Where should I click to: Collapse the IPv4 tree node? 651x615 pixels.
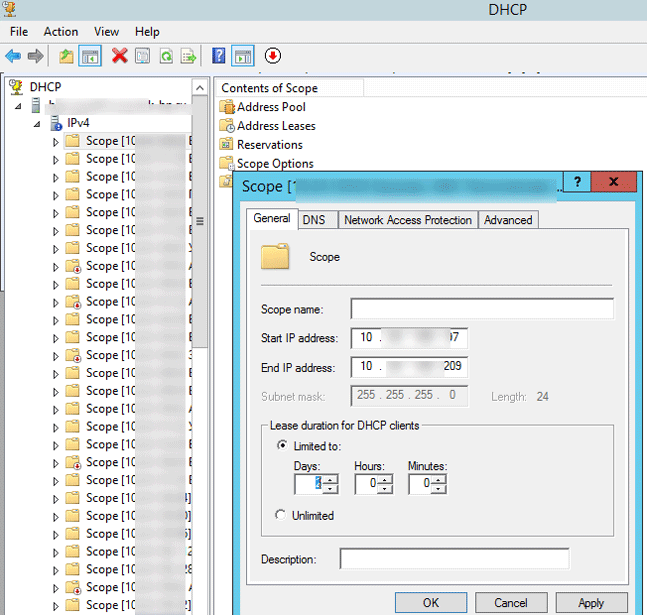click(x=37, y=124)
